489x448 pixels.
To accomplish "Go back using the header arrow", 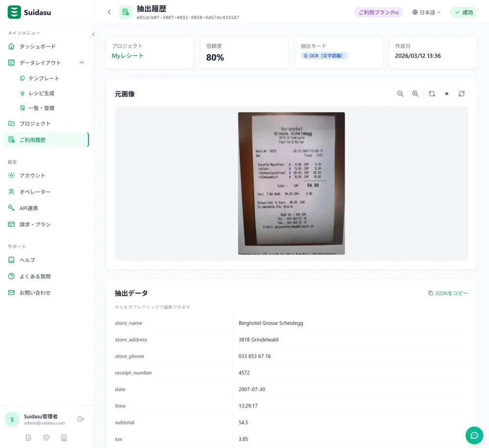I will click(109, 12).
